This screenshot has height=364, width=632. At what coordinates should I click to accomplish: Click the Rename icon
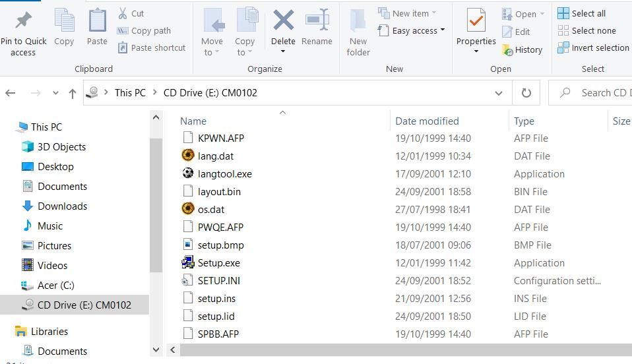coord(317,20)
